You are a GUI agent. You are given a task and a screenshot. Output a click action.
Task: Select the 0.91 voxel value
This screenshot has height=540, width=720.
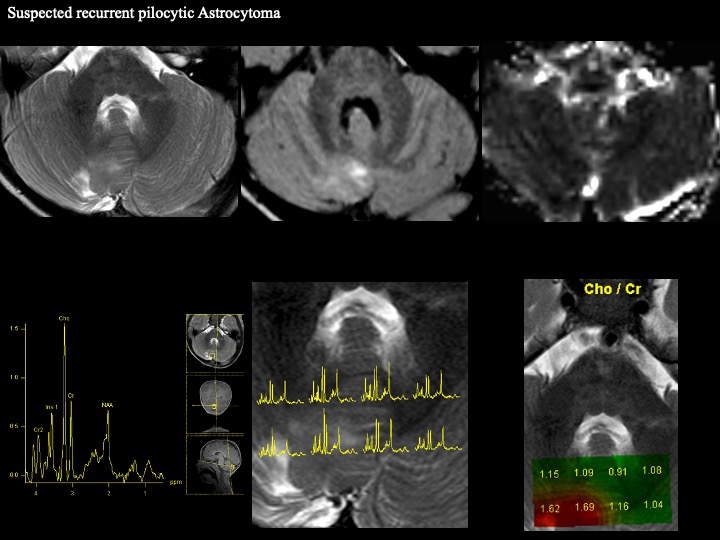(618, 472)
